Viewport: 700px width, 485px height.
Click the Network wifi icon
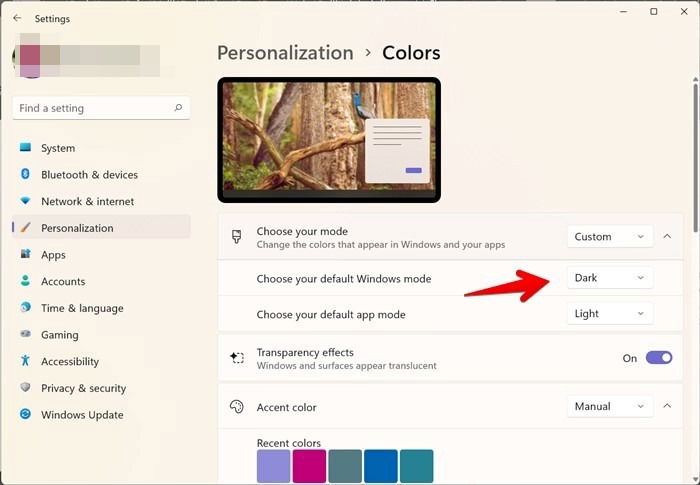[25, 201]
